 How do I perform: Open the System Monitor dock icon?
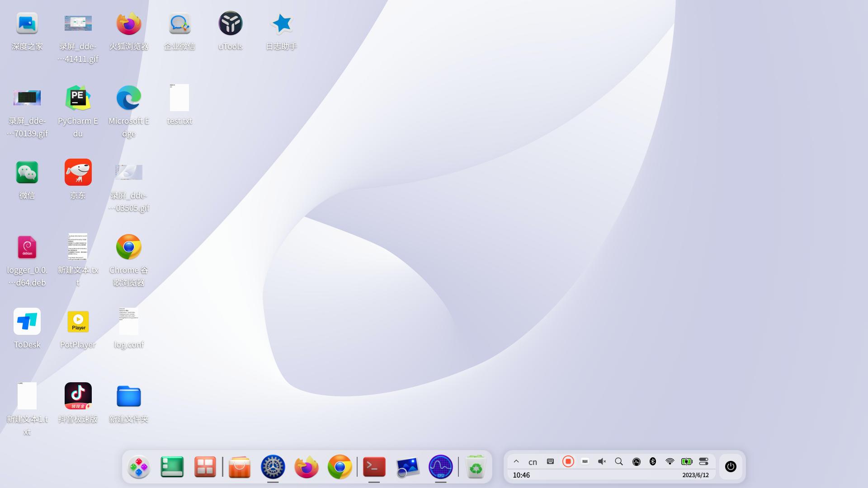440,466
